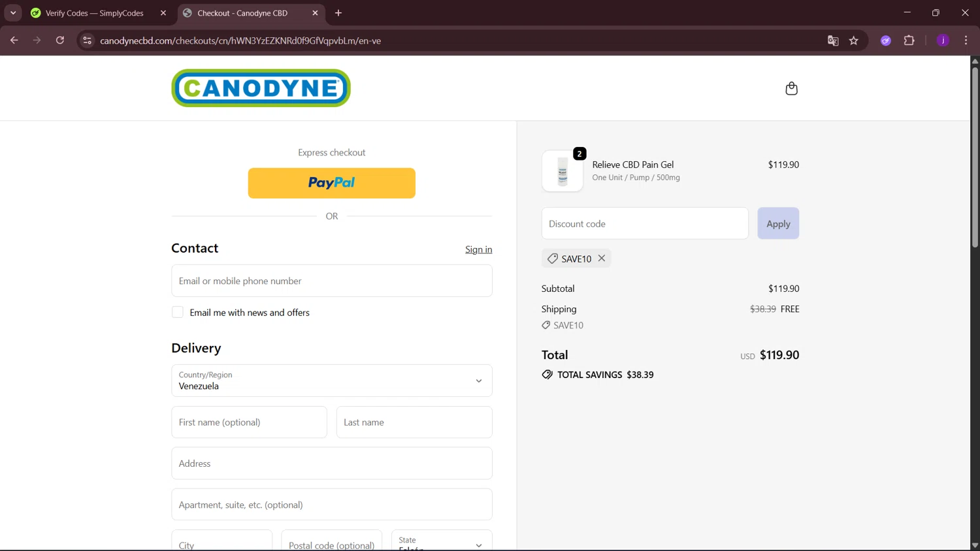Close the Checkout Canodyne CBD tab

point(315,13)
